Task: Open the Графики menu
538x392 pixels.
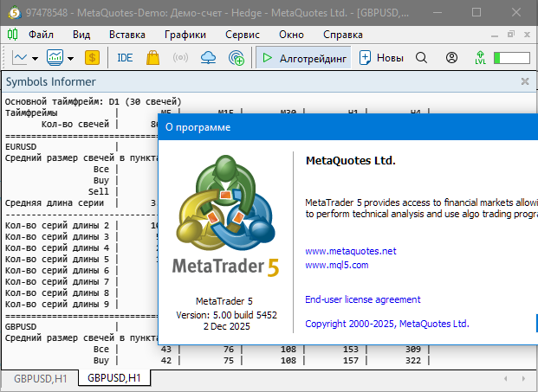Action: 185,35
